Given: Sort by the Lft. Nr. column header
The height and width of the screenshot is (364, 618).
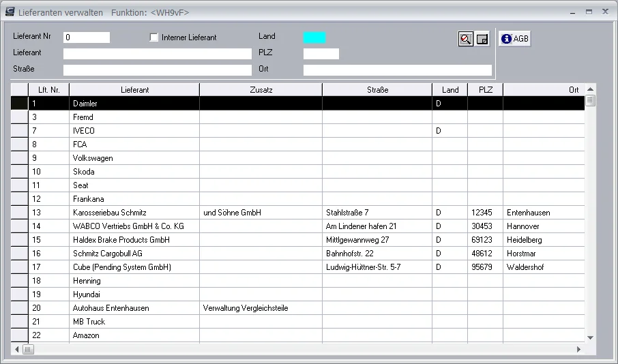Looking at the screenshot, I should pyautogui.click(x=49, y=90).
